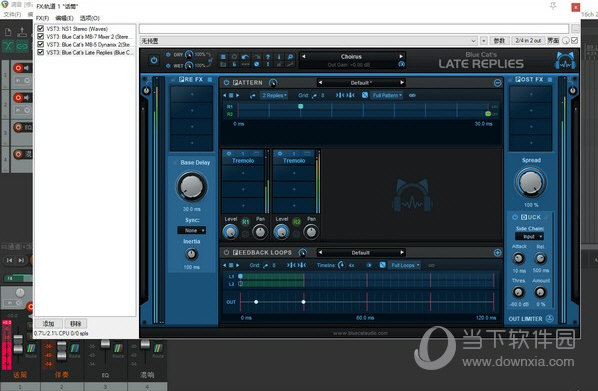Click the 添加 add FX button

(x=48, y=323)
